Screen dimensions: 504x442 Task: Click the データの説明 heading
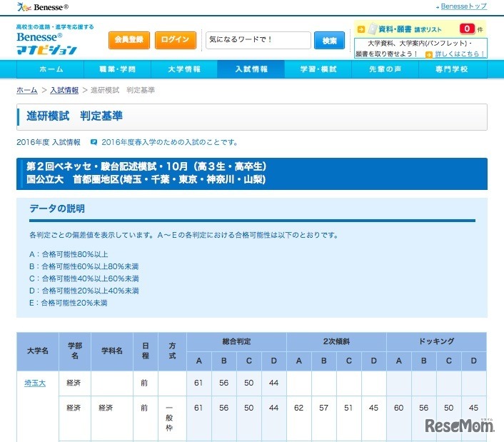tap(57, 209)
